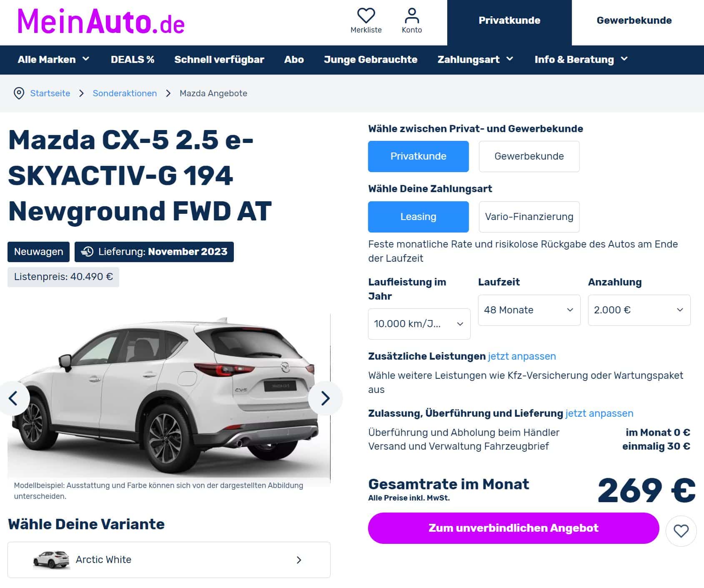Add offer to wishlist via heart button
Image resolution: width=704 pixels, height=588 pixels.
click(681, 531)
